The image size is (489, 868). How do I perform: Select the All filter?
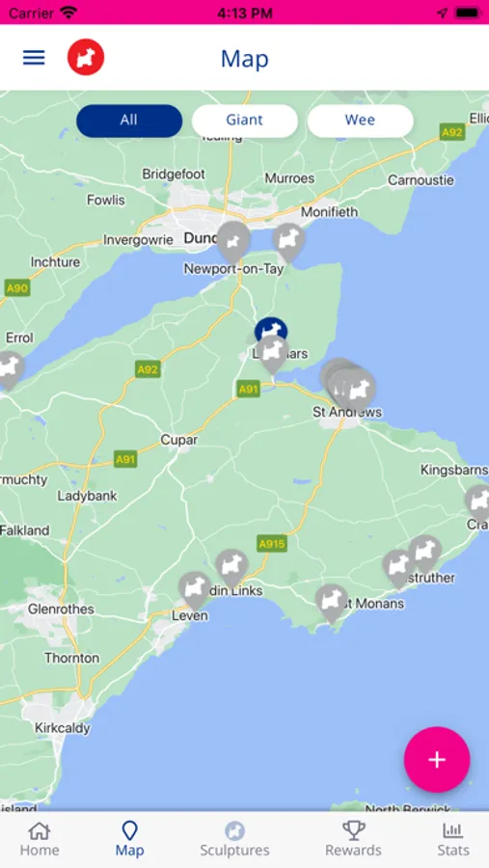click(129, 121)
